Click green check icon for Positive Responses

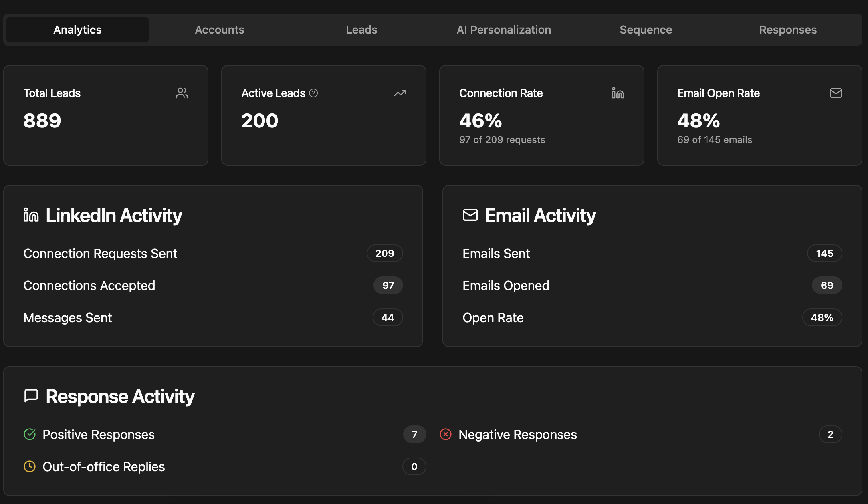pyautogui.click(x=30, y=434)
